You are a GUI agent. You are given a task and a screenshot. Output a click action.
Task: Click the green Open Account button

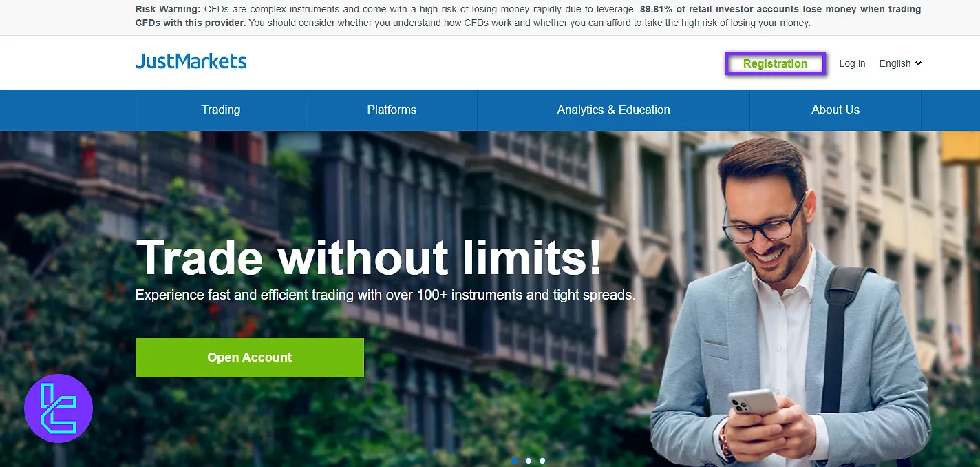250,357
